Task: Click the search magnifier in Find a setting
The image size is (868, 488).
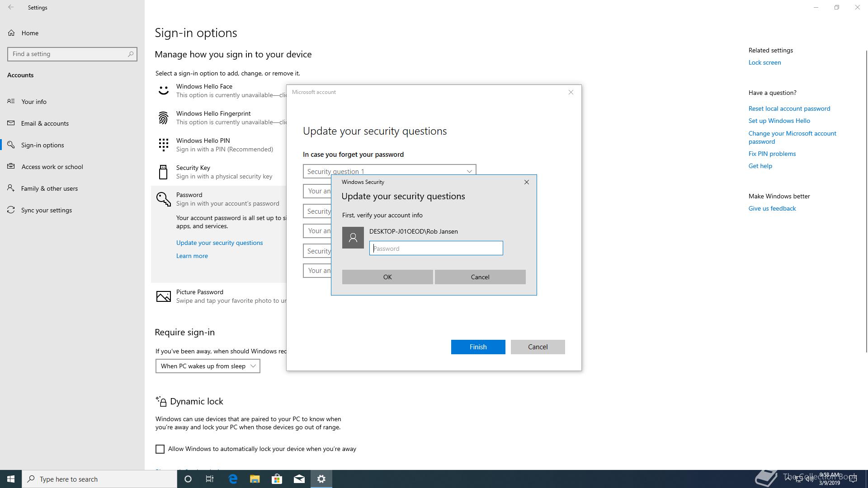Action: [130, 54]
